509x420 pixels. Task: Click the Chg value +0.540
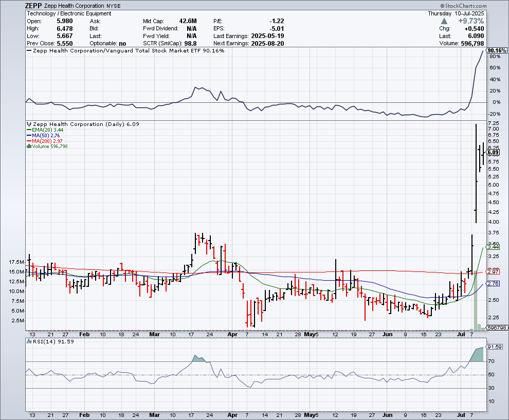(474, 29)
